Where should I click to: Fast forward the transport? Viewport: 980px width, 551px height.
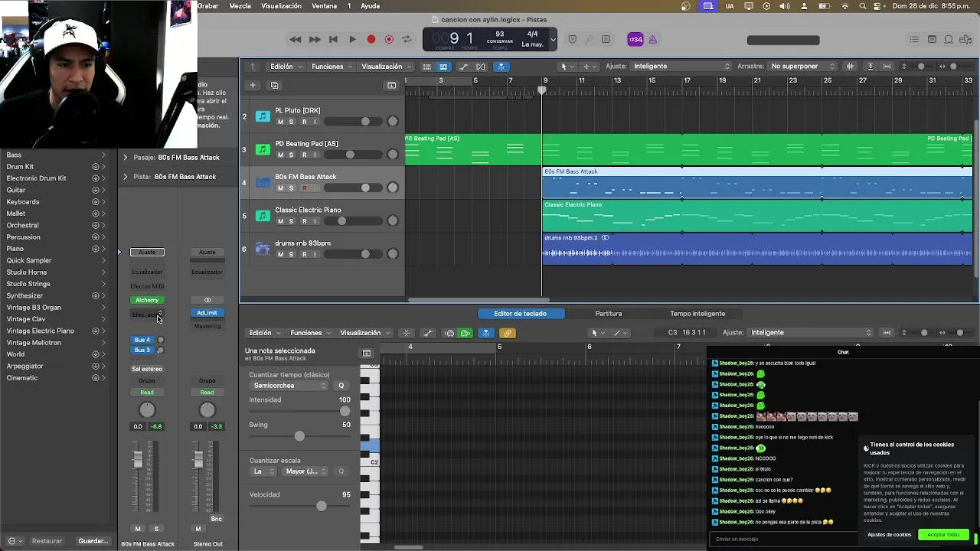(x=315, y=39)
